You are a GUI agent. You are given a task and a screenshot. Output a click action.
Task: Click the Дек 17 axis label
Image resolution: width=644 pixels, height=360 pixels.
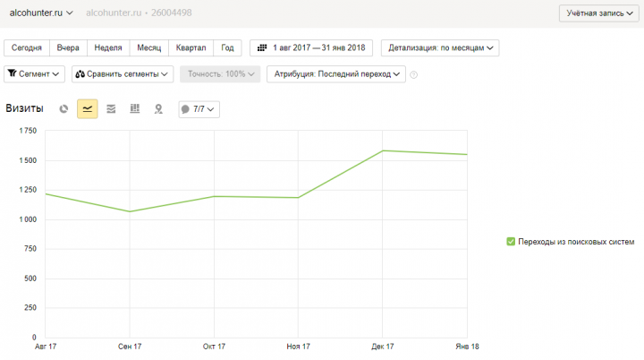383,347
